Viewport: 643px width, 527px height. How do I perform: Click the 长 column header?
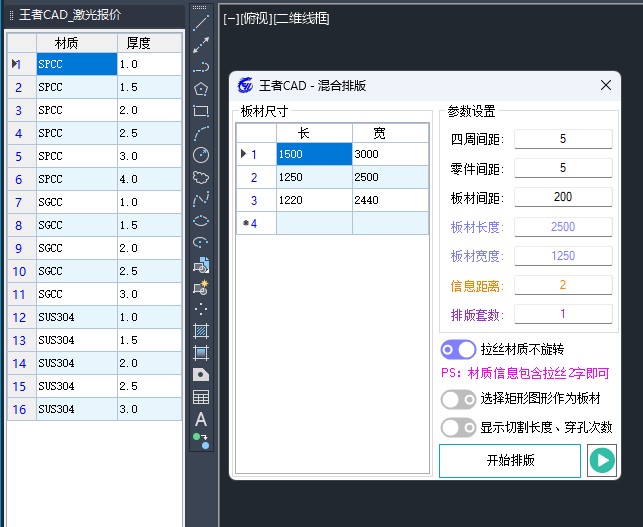[314, 133]
